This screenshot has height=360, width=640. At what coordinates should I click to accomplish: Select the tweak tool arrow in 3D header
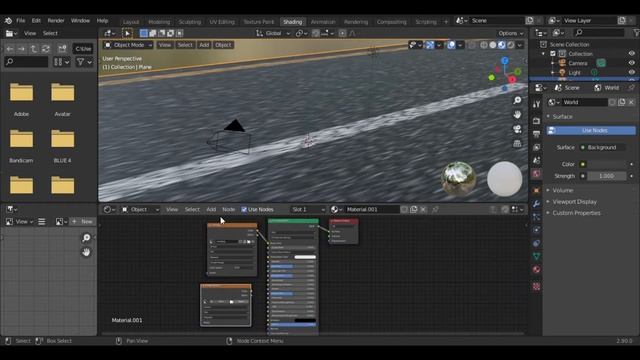pos(127,33)
